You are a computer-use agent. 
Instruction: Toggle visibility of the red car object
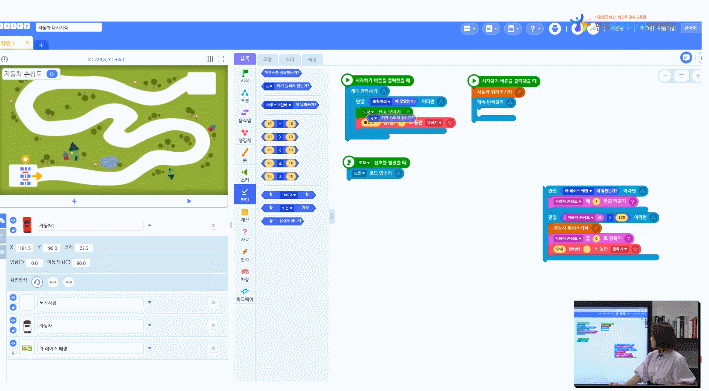13,220
